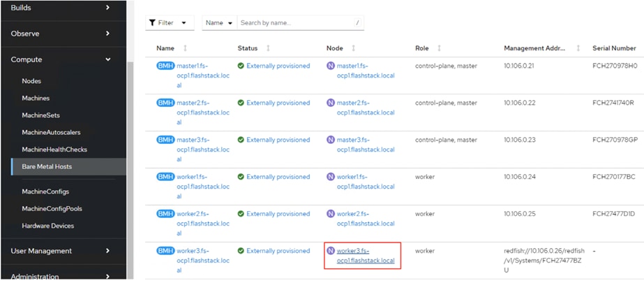Click the green status check icon for master3
Viewport: 644px width, 283px height.
coord(241,140)
